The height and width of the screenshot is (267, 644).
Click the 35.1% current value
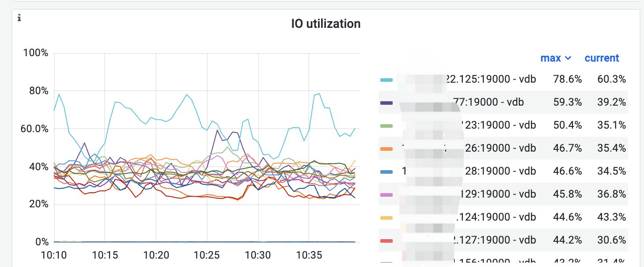point(611,126)
